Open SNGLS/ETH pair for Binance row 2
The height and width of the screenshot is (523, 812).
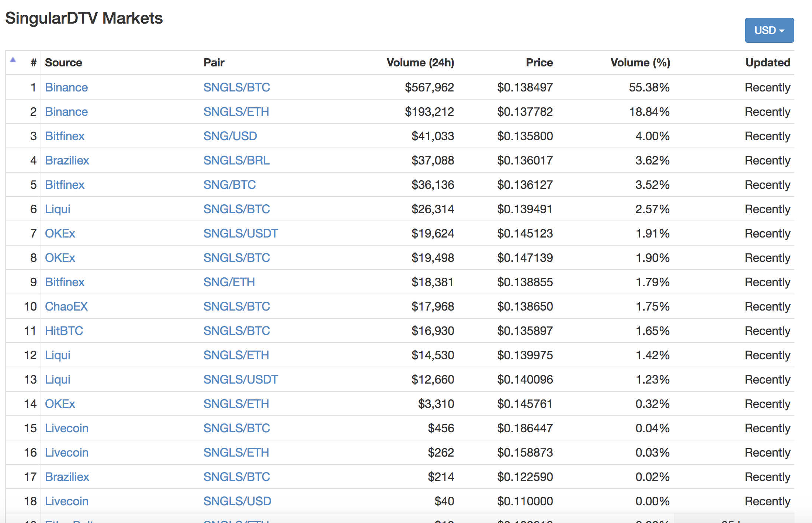236,112
